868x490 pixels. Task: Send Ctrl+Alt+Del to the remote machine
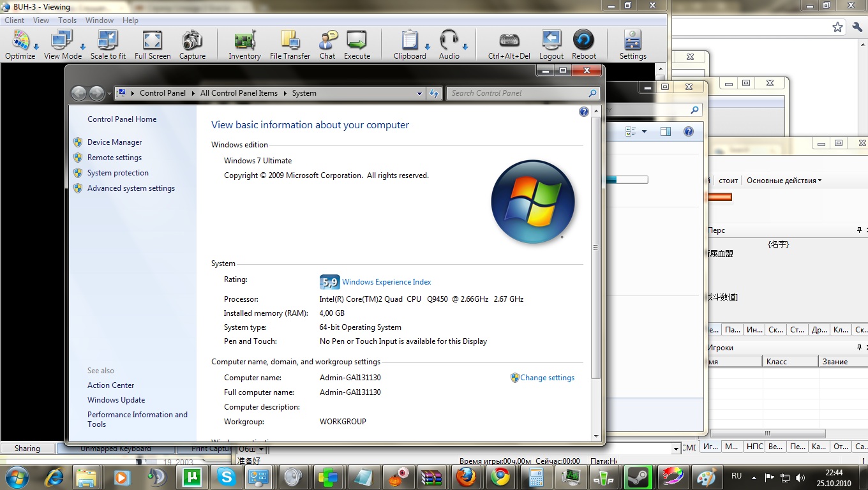click(x=509, y=45)
